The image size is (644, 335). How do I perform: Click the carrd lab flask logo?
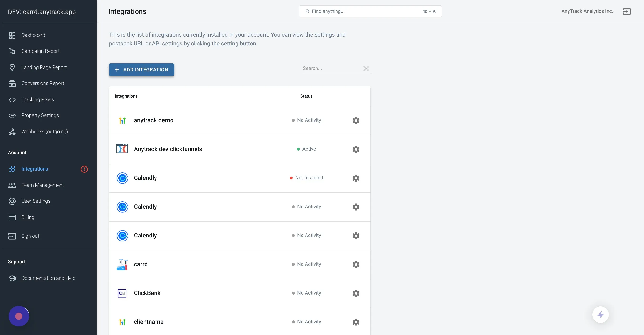(122, 264)
